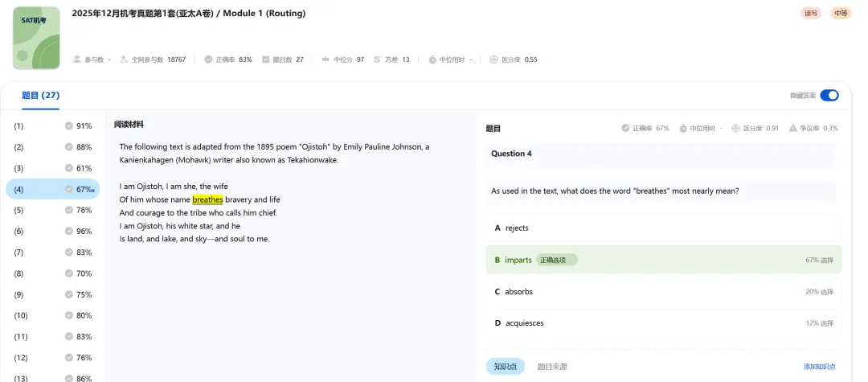Choose answer option D acquiesces
868x382 pixels.
click(x=664, y=322)
